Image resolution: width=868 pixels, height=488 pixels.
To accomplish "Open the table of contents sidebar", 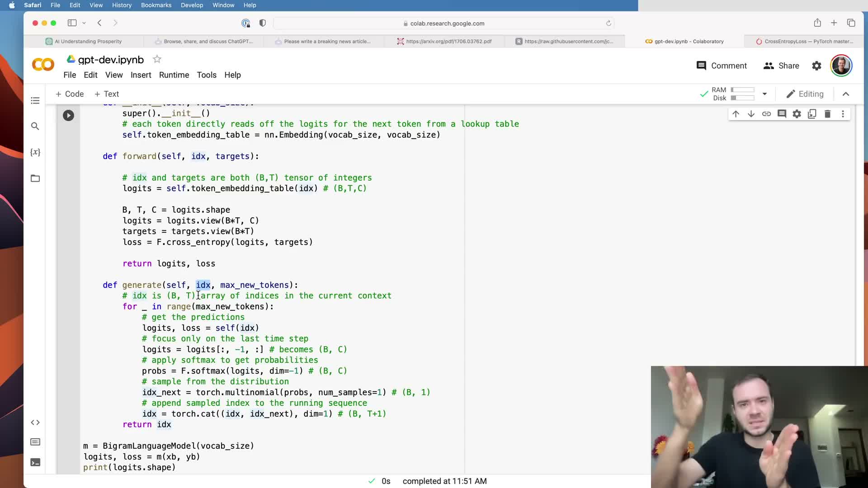I will [x=35, y=100].
